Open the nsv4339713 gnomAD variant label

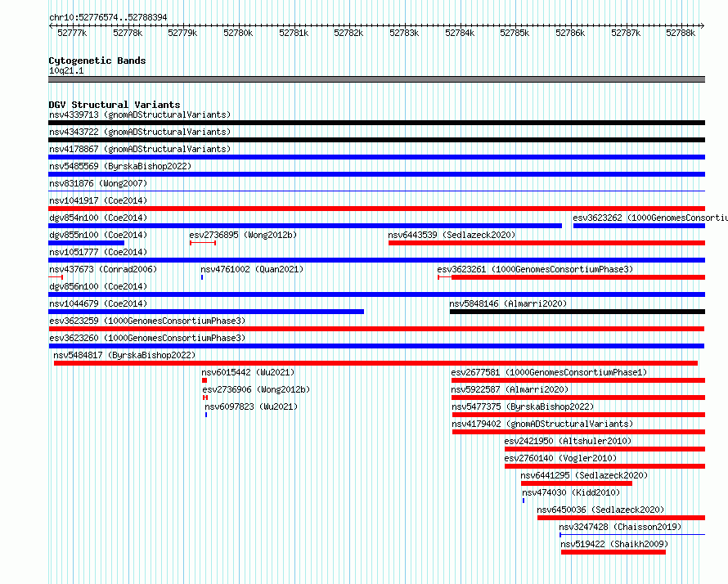click(x=140, y=115)
